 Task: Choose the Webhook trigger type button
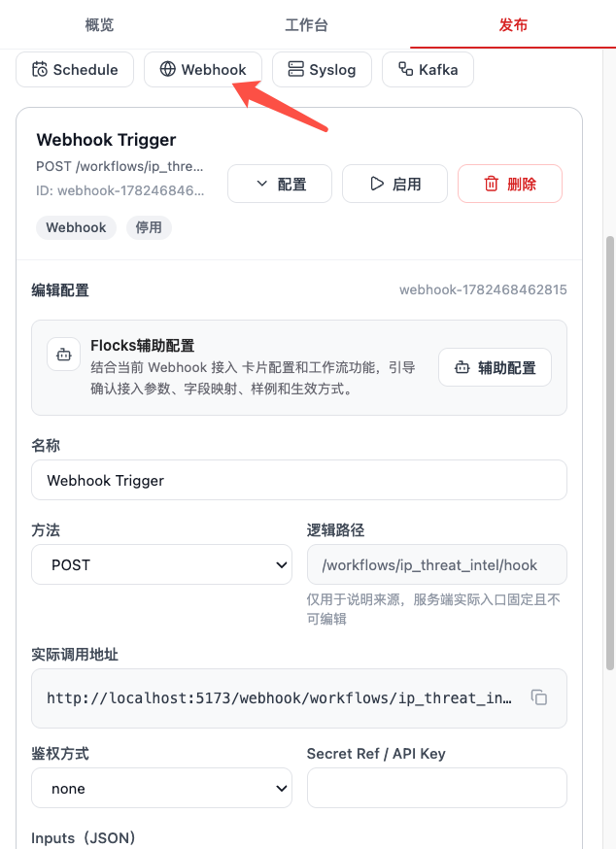click(203, 69)
